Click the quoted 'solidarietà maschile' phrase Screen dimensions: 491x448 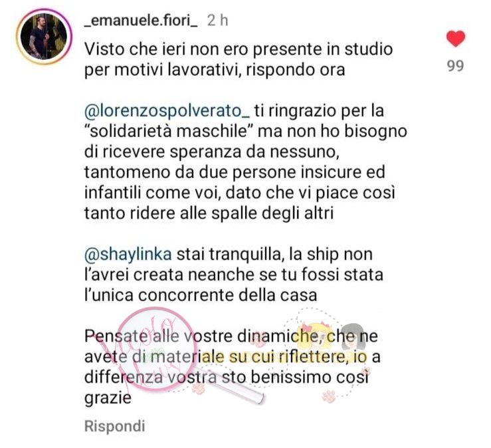[169, 131]
